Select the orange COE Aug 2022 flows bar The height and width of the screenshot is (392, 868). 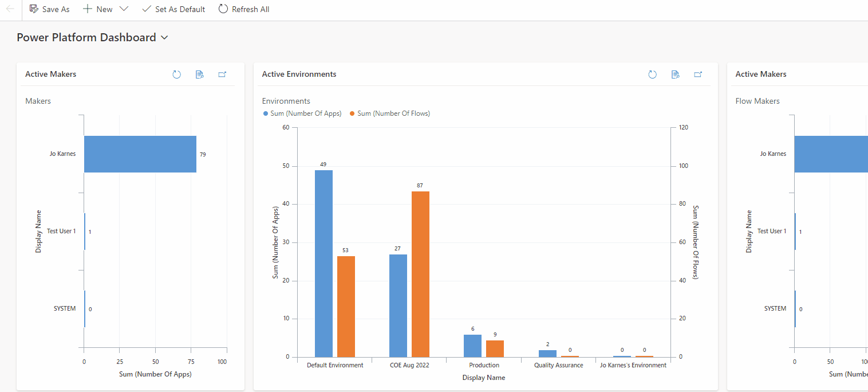click(x=420, y=274)
